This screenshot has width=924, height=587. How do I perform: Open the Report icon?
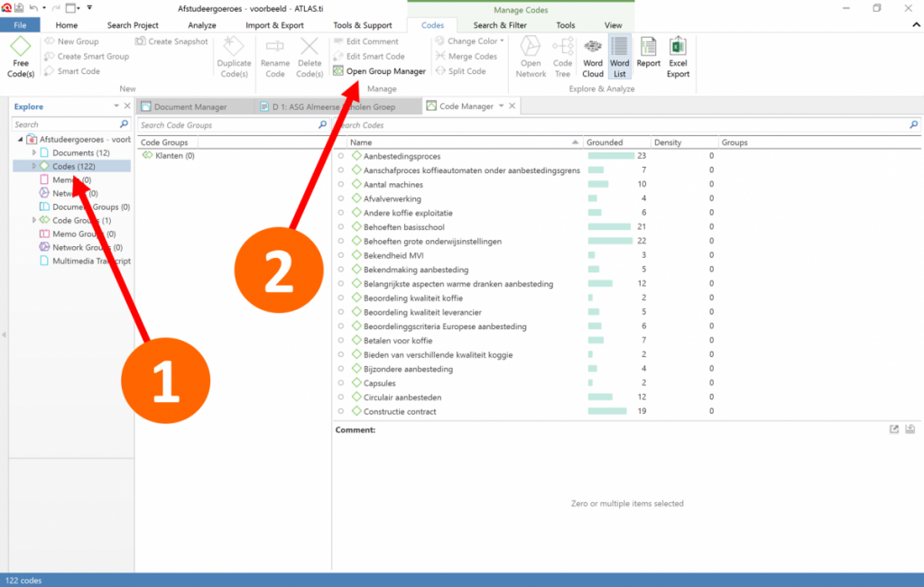coord(648,56)
